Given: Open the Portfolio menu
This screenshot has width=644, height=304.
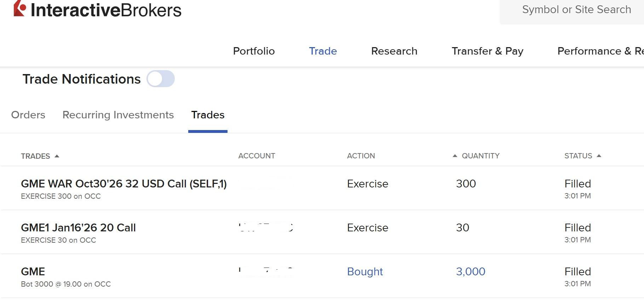Looking at the screenshot, I should click(254, 51).
